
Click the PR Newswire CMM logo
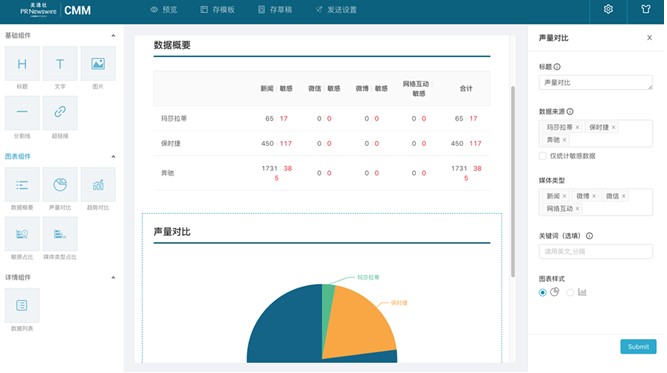[55, 10]
